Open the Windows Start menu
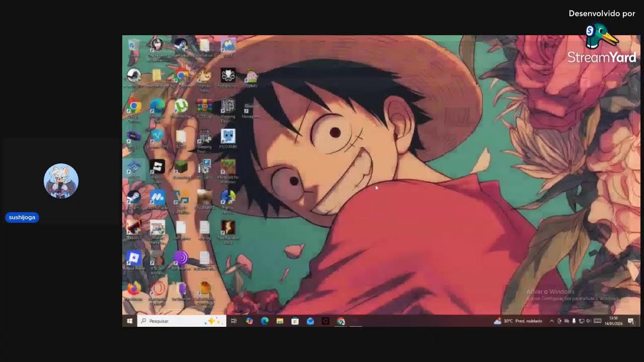644x362 pixels. coord(130,321)
